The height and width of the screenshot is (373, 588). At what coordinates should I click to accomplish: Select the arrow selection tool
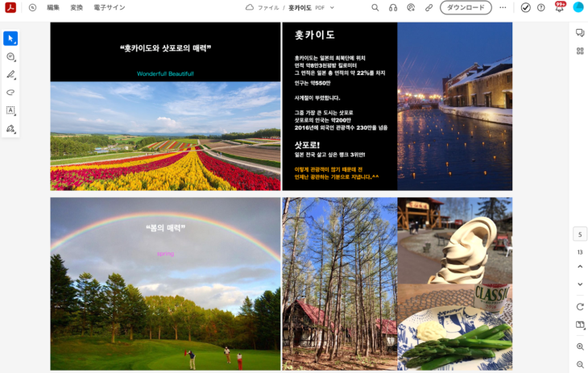point(10,39)
